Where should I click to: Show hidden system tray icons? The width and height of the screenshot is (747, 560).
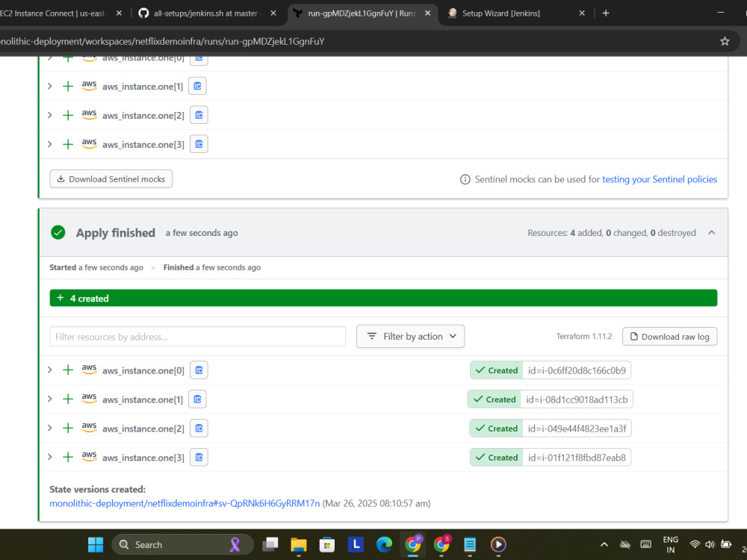pos(604,544)
